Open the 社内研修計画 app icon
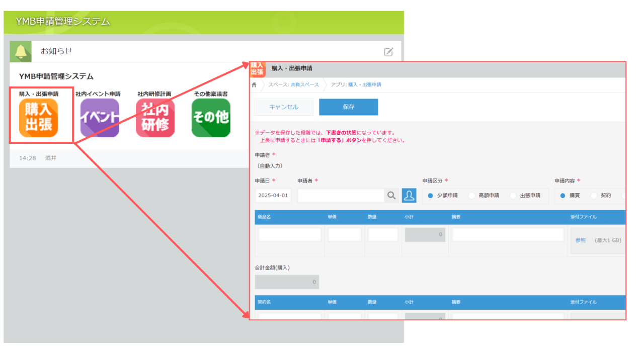644x362 pixels. click(x=154, y=117)
